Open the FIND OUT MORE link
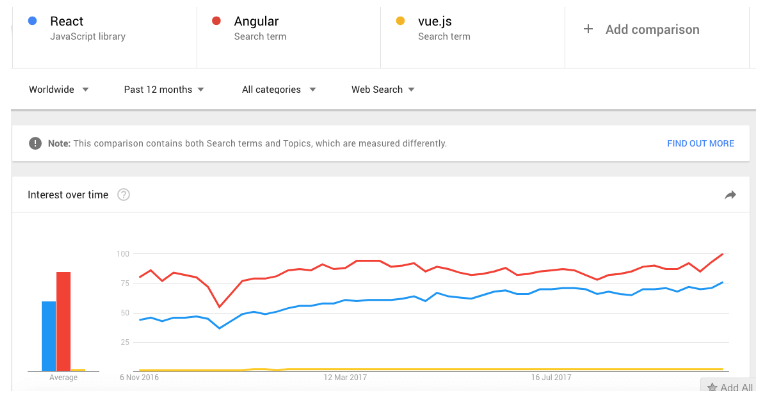This screenshot has width=776, height=409. [700, 144]
